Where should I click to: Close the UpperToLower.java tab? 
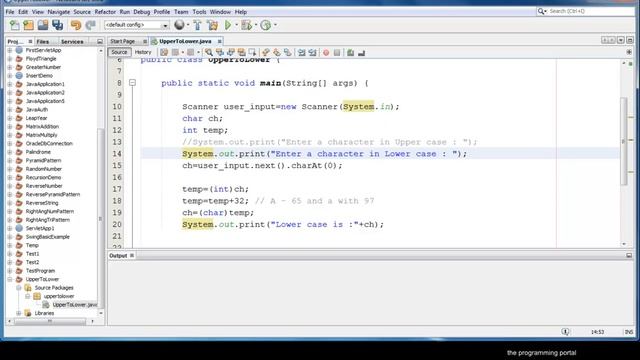(219, 41)
